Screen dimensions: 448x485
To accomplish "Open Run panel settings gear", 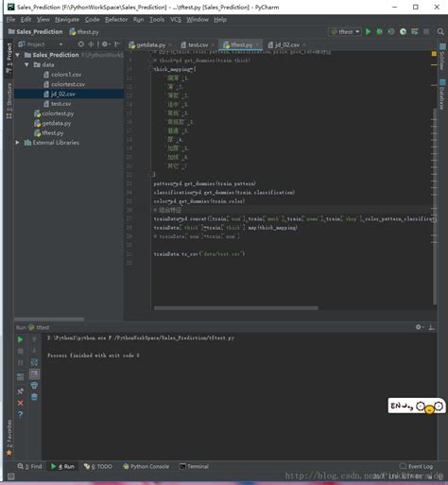I will (420, 327).
